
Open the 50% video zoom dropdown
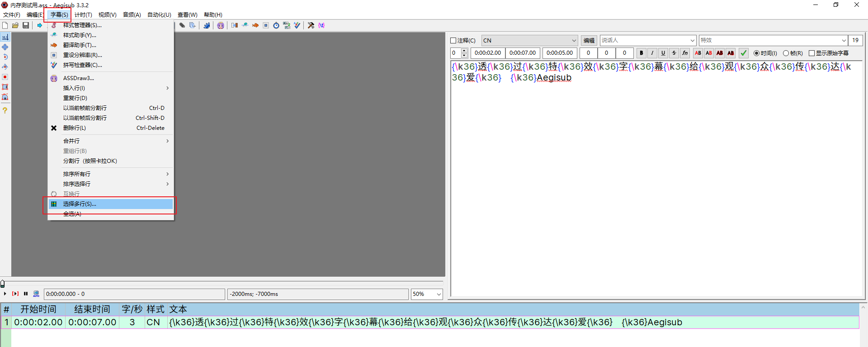(427, 294)
